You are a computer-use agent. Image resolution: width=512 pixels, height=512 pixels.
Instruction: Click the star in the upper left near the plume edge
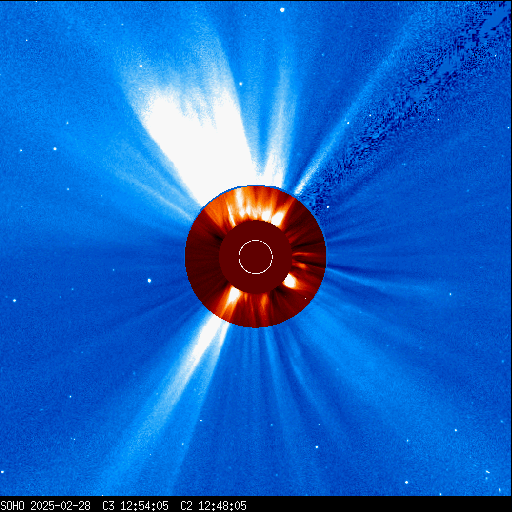(55, 149)
